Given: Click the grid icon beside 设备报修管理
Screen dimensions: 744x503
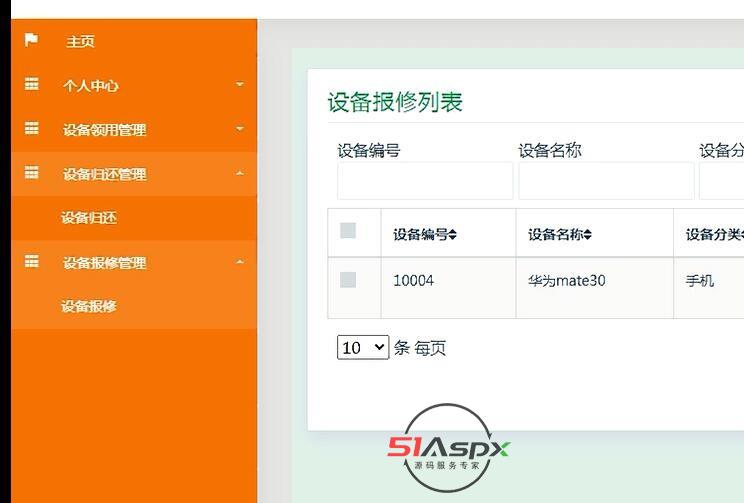Looking at the screenshot, I should 31,261.
